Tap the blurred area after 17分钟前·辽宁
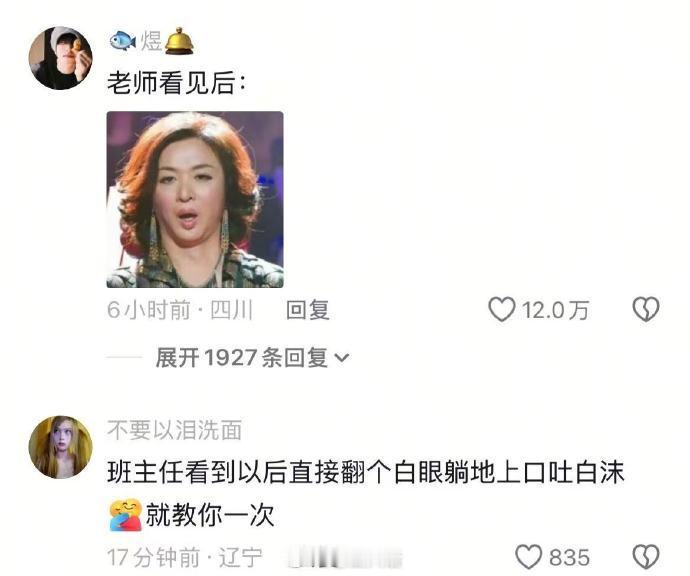This screenshot has width=690, height=576. 344,558
